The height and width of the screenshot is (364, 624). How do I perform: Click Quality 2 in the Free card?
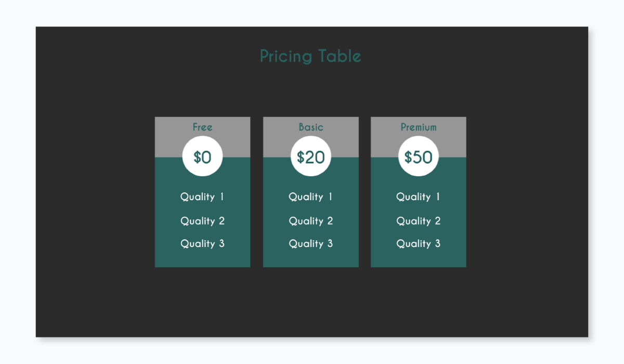pyautogui.click(x=202, y=221)
